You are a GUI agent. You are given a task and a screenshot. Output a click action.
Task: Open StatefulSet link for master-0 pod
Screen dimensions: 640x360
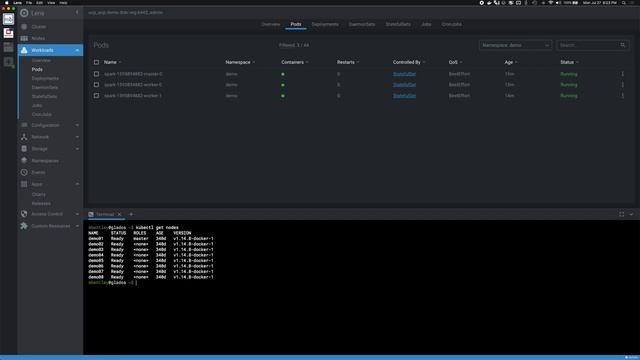[404, 74]
